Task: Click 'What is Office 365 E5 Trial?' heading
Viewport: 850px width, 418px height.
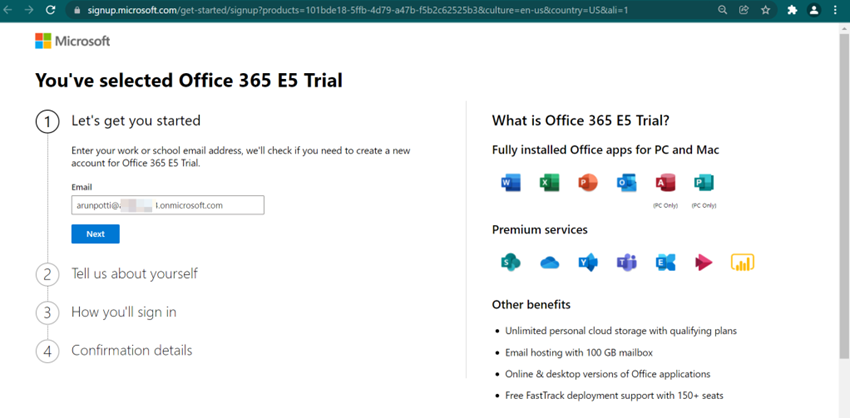Action: 581,121
